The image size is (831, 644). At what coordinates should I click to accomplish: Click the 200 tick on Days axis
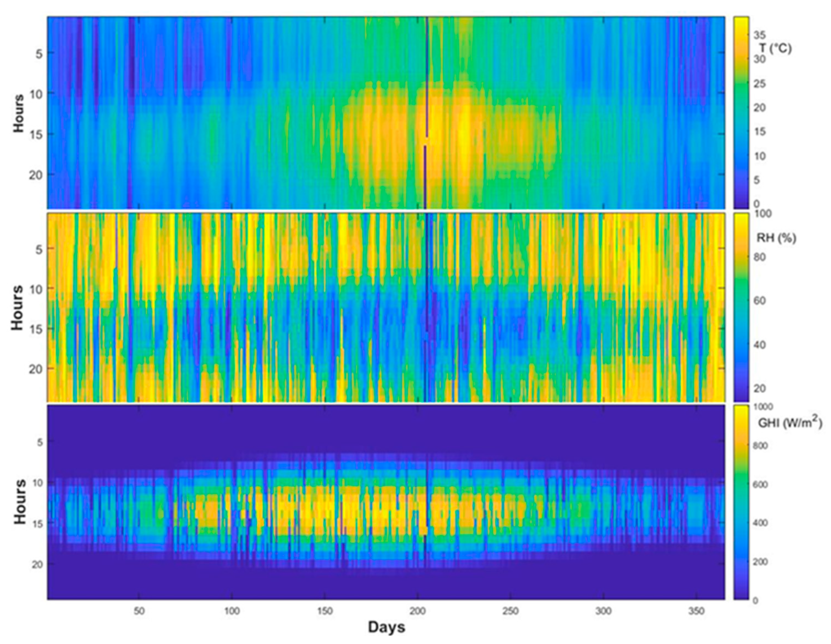417,611
